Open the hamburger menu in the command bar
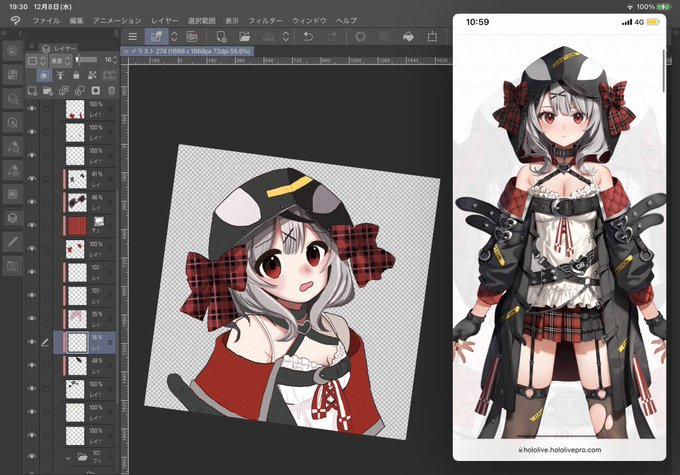Image resolution: width=680 pixels, height=475 pixels. [133, 37]
